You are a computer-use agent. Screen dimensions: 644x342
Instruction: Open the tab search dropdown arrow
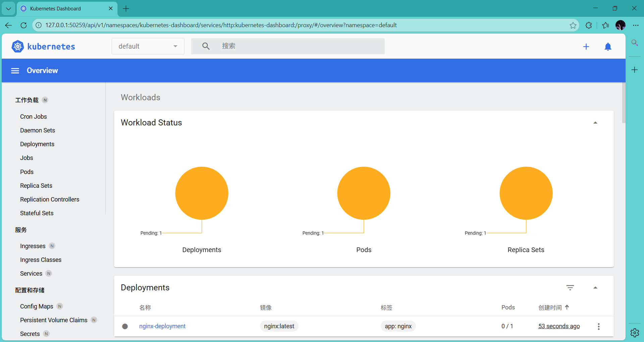(x=8, y=9)
